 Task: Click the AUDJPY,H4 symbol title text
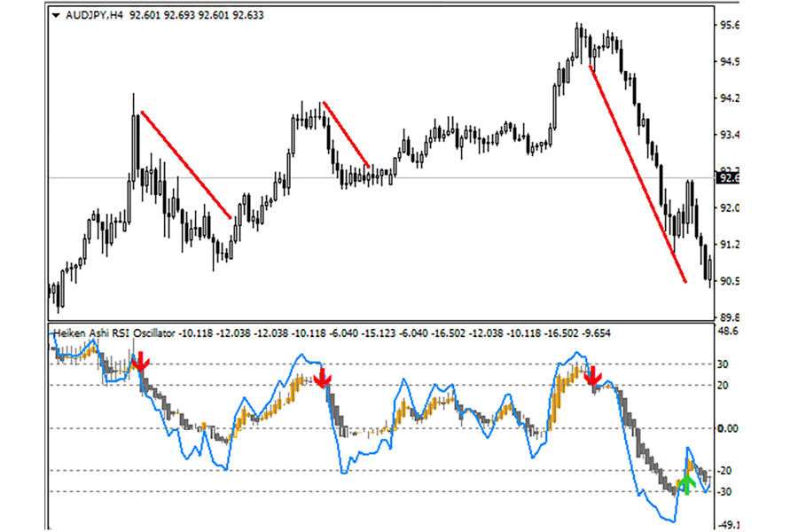94,15
